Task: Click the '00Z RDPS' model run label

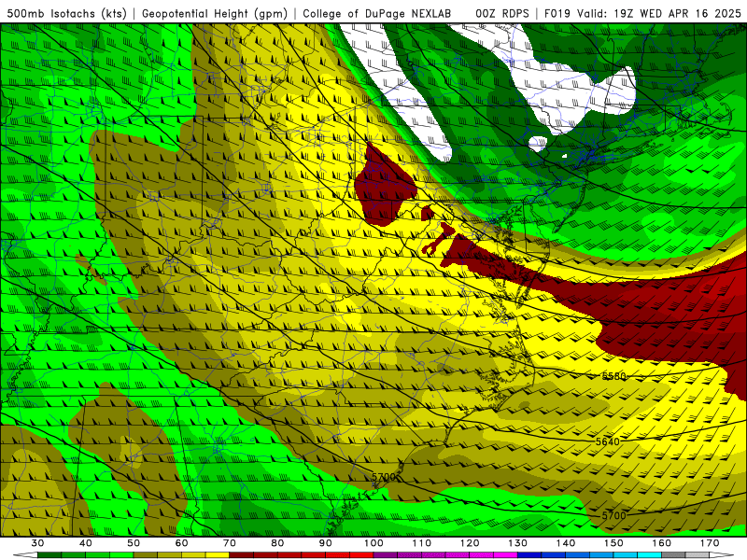Action: coord(501,13)
